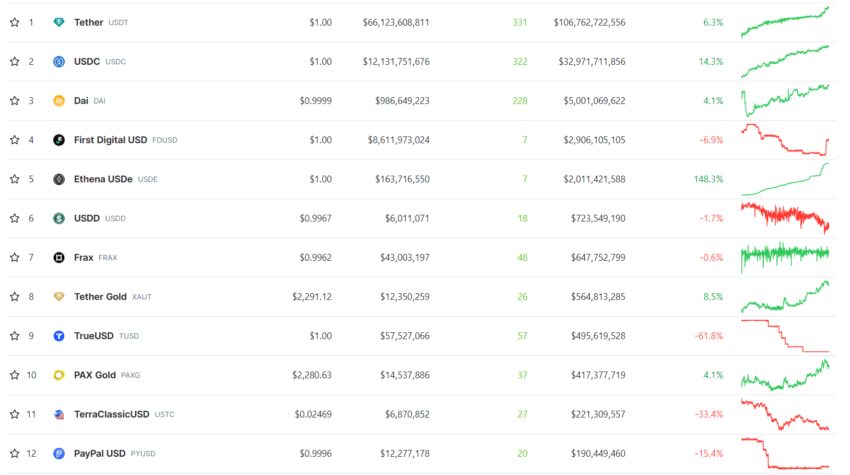Open Ethena USDe sparkline chart

click(785, 179)
